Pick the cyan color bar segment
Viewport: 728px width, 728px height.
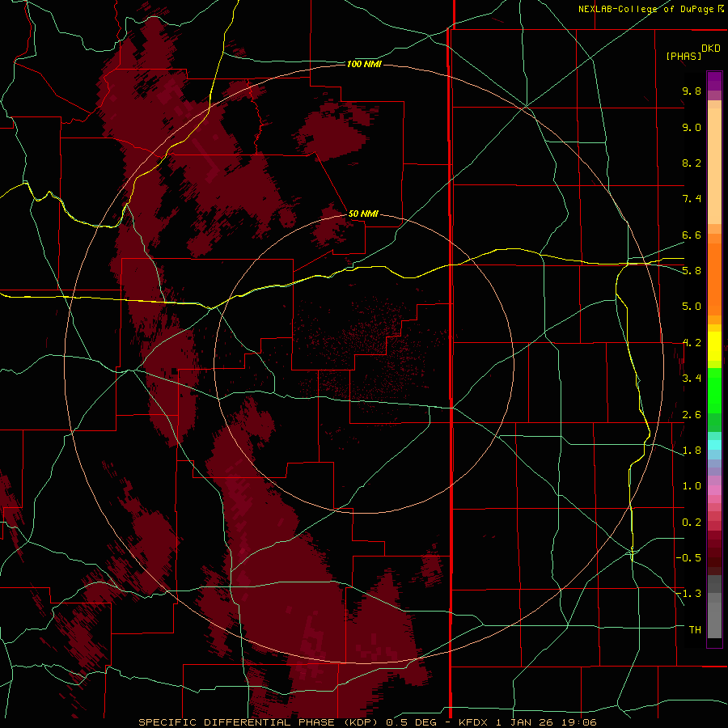click(714, 445)
